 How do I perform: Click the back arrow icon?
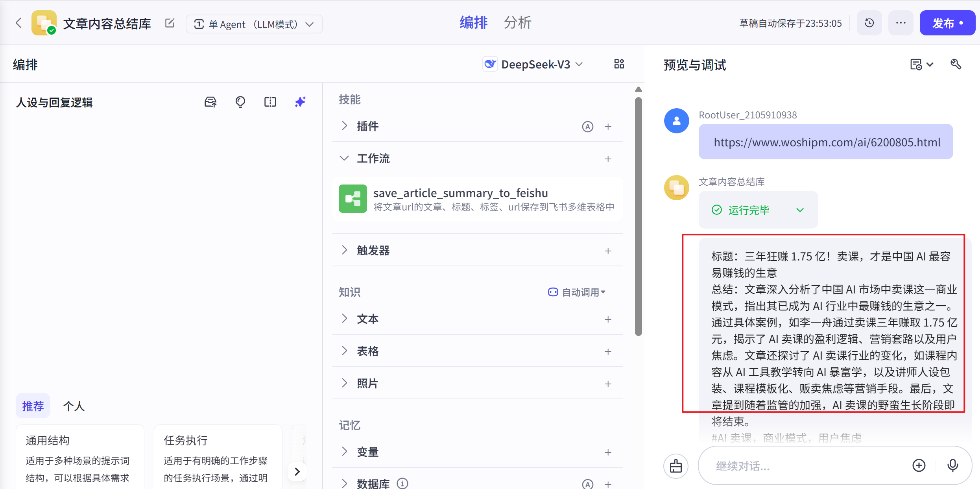(18, 23)
